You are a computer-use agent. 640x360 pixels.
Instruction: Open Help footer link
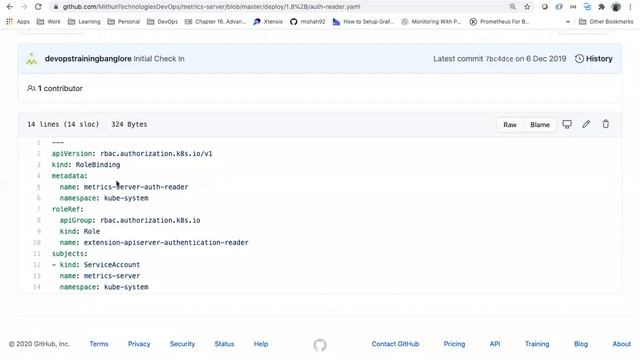tap(261, 344)
